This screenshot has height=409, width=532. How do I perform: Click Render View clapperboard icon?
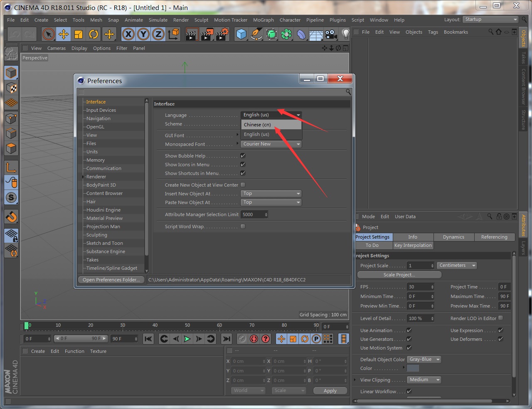192,34
